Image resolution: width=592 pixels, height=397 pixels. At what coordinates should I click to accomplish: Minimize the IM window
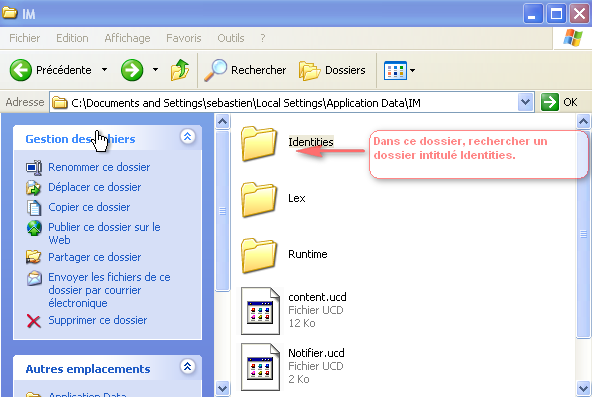point(533,14)
